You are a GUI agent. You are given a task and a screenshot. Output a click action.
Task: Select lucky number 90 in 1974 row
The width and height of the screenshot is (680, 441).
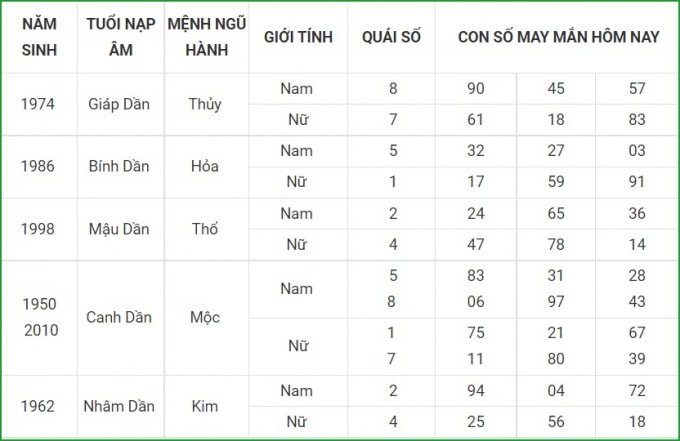[476, 88]
